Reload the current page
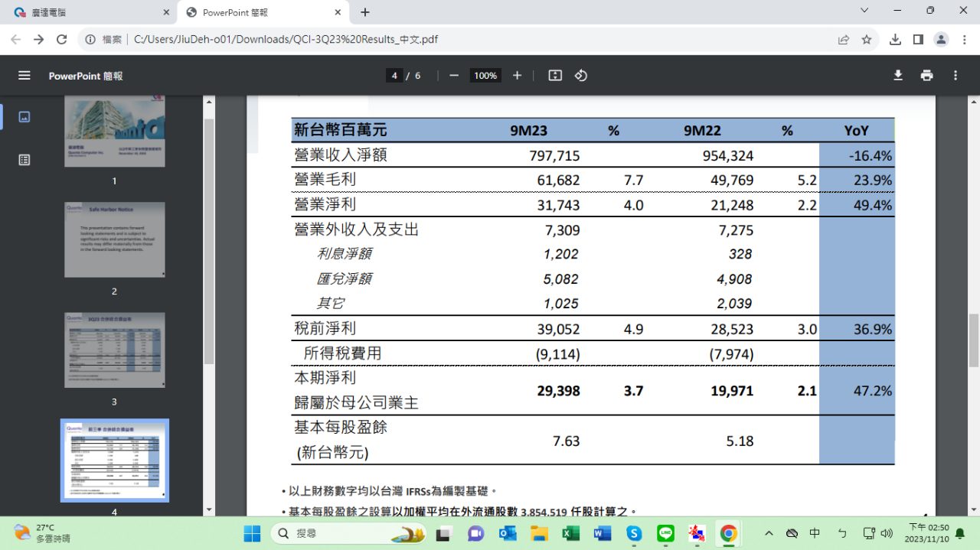Image resolution: width=980 pixels, height=550 pixels. coord(62,40)
